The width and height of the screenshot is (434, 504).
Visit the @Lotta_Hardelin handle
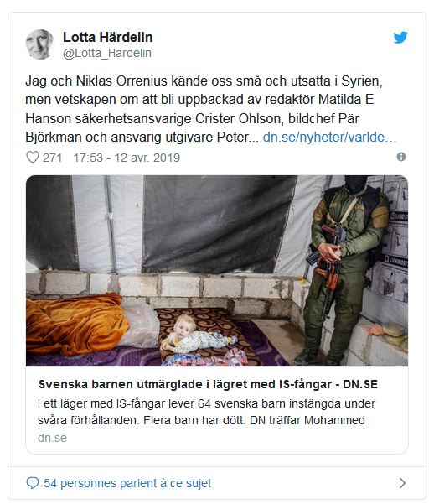[x=107, y=53]
